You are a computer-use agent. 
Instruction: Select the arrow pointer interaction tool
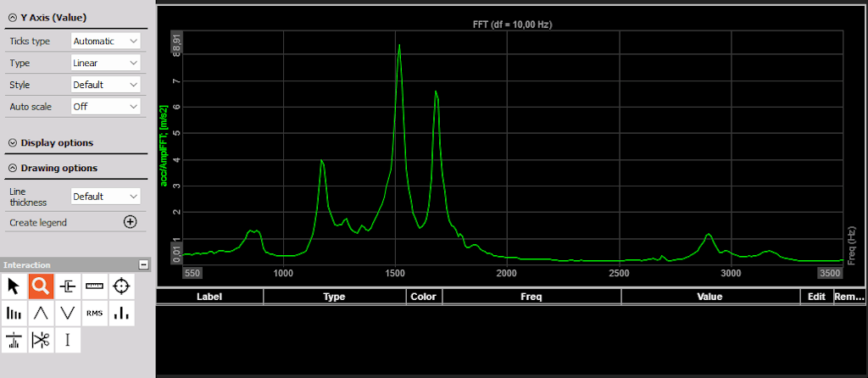click(14, 286)
